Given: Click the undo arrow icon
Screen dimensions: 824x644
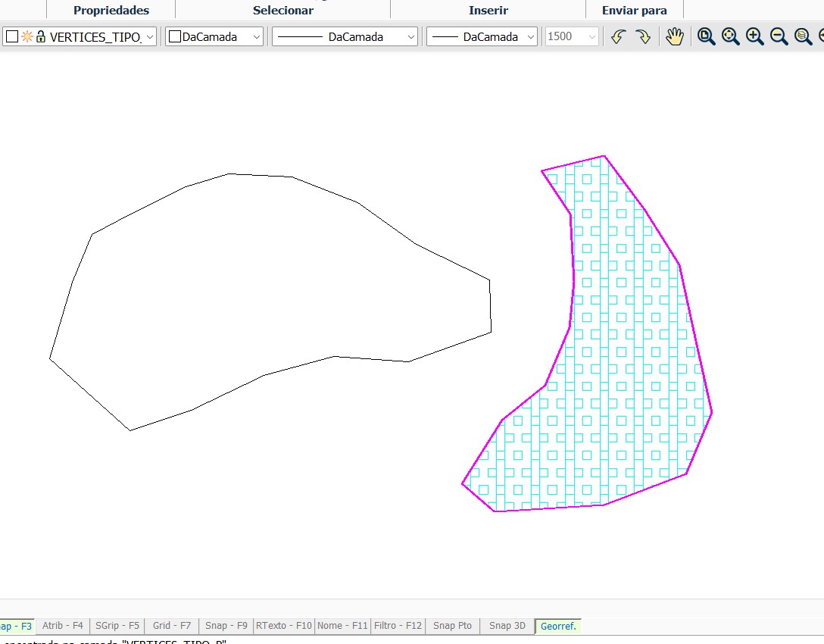Looking at the screenshot, I should (618, 36).
